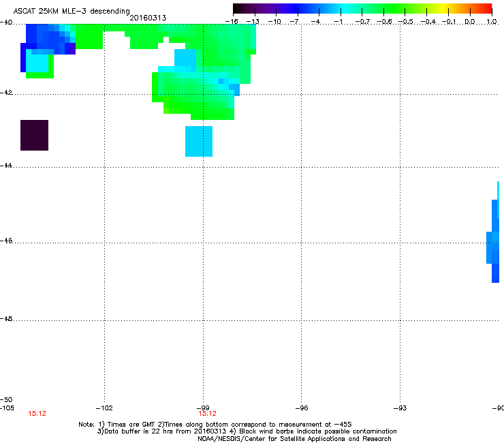Click the latitude axis label -42

point(6,92)
